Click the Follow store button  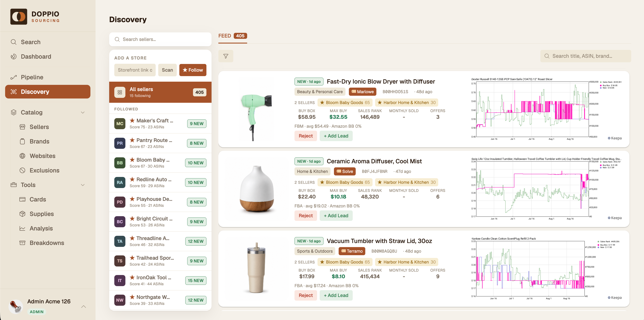tap(193, 70)
